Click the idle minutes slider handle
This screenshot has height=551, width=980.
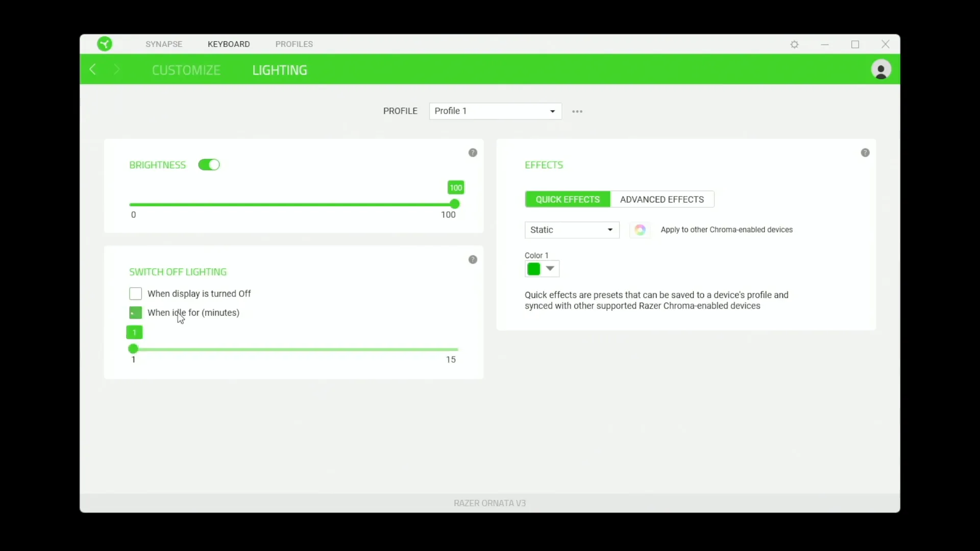click(133, 349)
